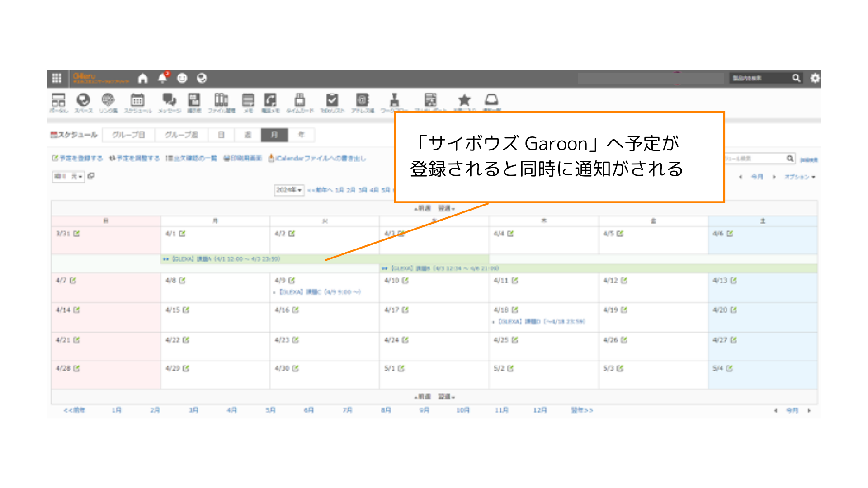Image resolution: width=868 pixels, height=488 pixels.
Task: Open the GLEXA 課題C event on 4/9
Action: tap(320, 292)
